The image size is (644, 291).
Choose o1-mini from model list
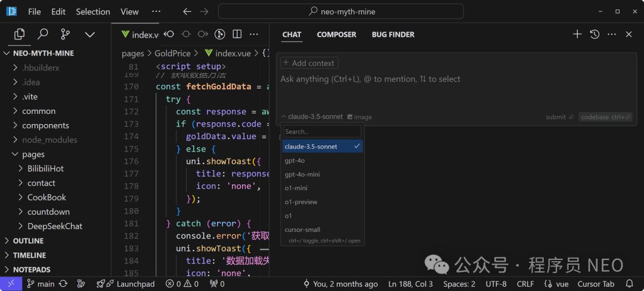tap(296, 188)
